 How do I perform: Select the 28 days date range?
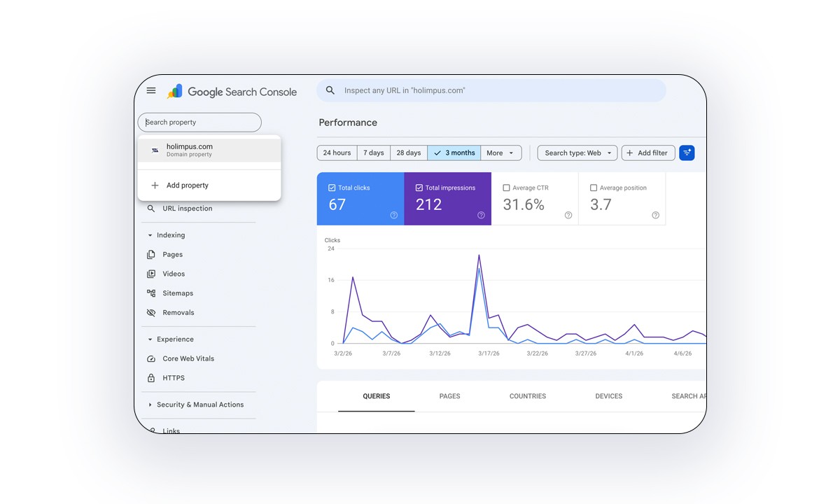409,153
